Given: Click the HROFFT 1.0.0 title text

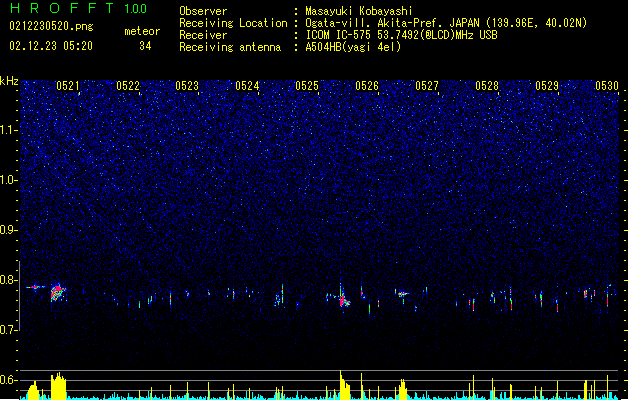Looking at the screenshot, I should (x=79, y=8).
